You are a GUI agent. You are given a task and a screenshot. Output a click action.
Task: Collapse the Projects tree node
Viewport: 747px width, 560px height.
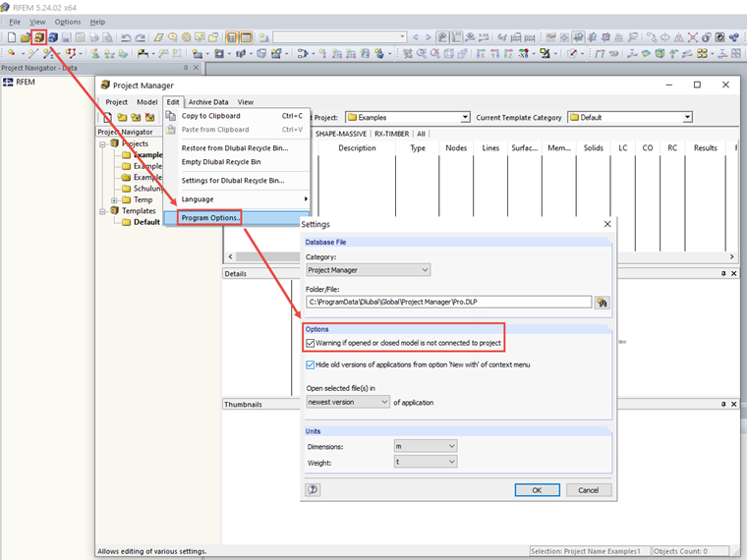click(x=103, y=143)
